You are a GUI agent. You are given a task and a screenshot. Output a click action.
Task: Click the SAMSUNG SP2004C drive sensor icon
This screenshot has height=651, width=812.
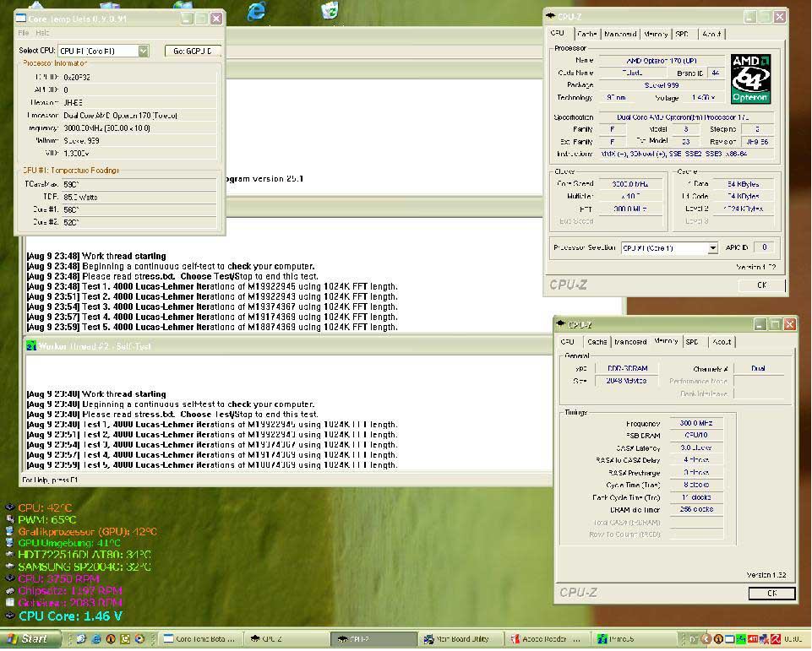pyautogui.click(x=9, y=567)
